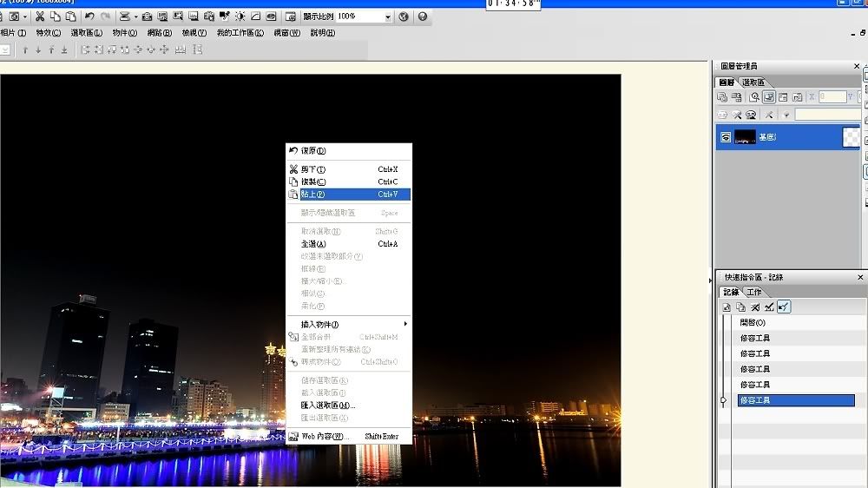Image resolution: width=868 pixels, height=488 pixels.
Task: Open the 顯示比例 zoom percentage dropdown
Action: [387, 16]
